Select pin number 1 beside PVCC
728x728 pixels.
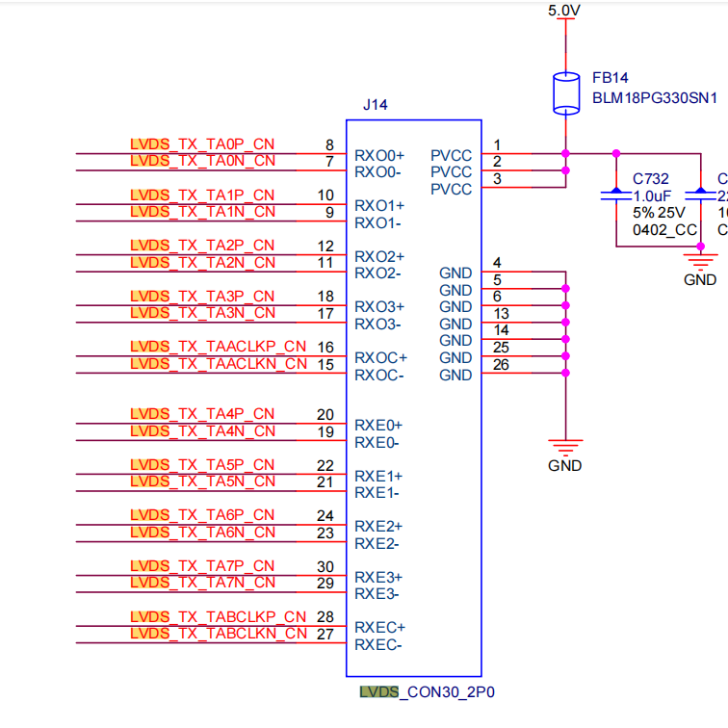pyautogui.click(x=497, y=144)
